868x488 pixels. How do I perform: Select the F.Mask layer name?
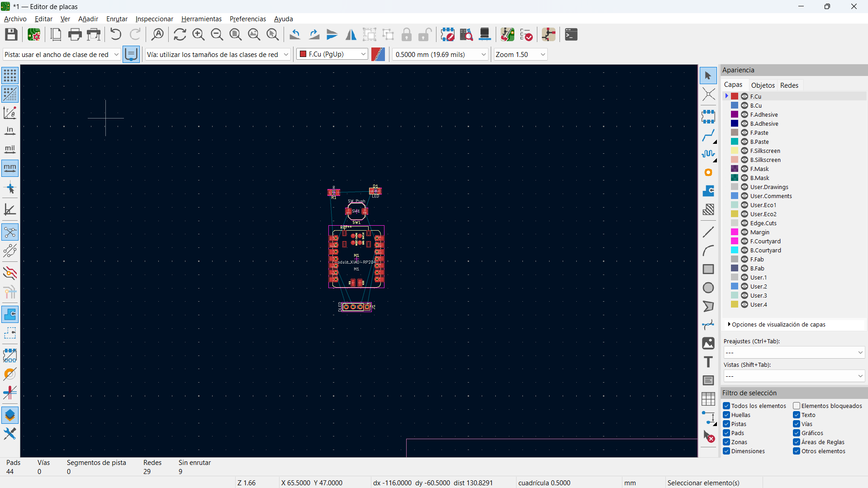(x=759, y=169)
